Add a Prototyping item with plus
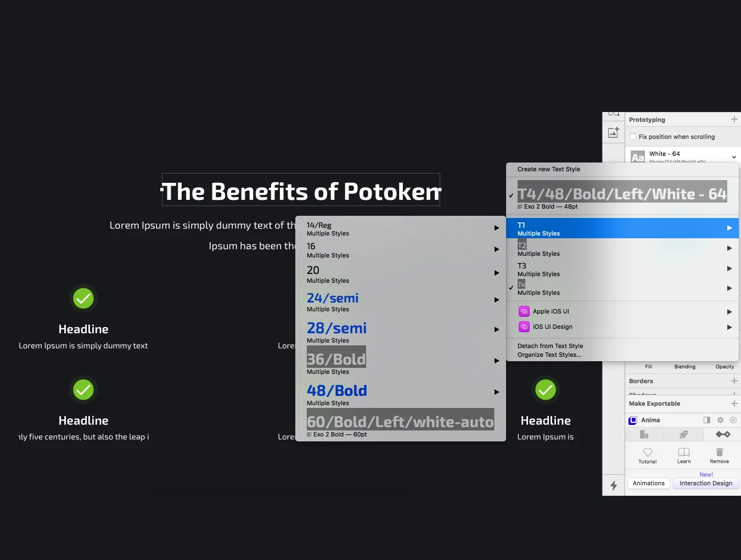The image size is (741, 560). pyautogui.click(x=734, y=119)
